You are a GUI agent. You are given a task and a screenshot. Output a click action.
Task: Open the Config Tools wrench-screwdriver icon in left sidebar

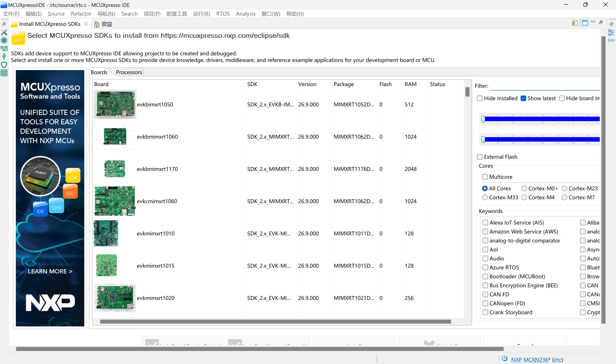coord(4,32)
